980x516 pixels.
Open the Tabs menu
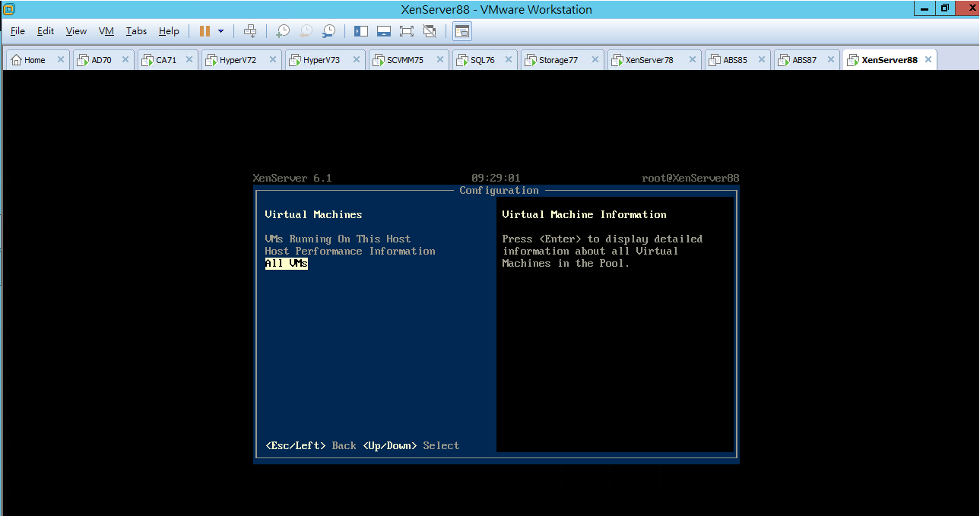(137, 31)
